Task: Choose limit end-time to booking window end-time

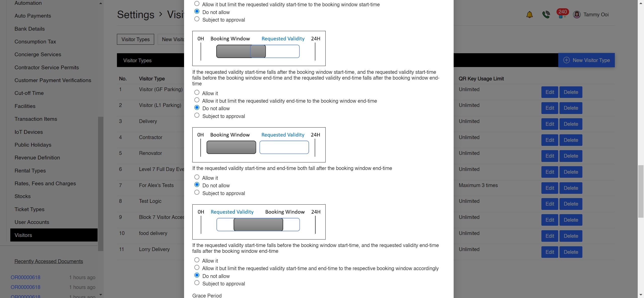Action: point(197,100)
